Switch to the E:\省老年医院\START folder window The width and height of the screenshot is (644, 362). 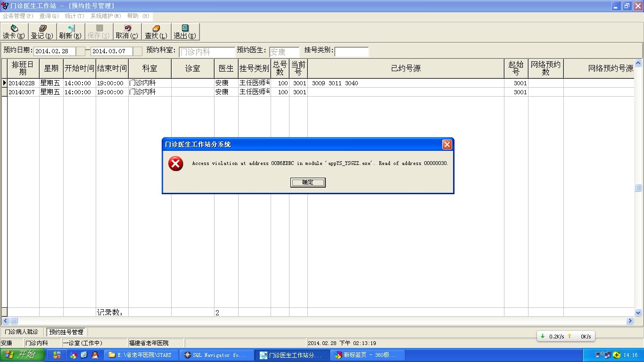point(141,355)
